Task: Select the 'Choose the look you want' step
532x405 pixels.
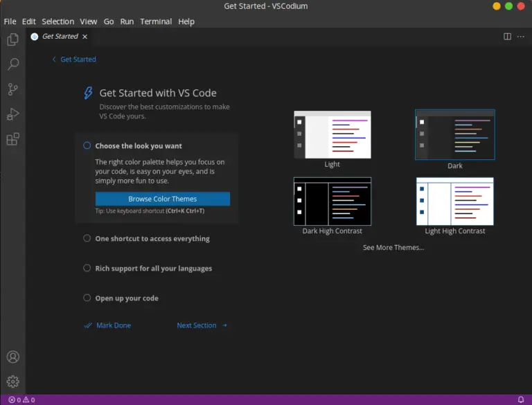Action: pos(139,146)
